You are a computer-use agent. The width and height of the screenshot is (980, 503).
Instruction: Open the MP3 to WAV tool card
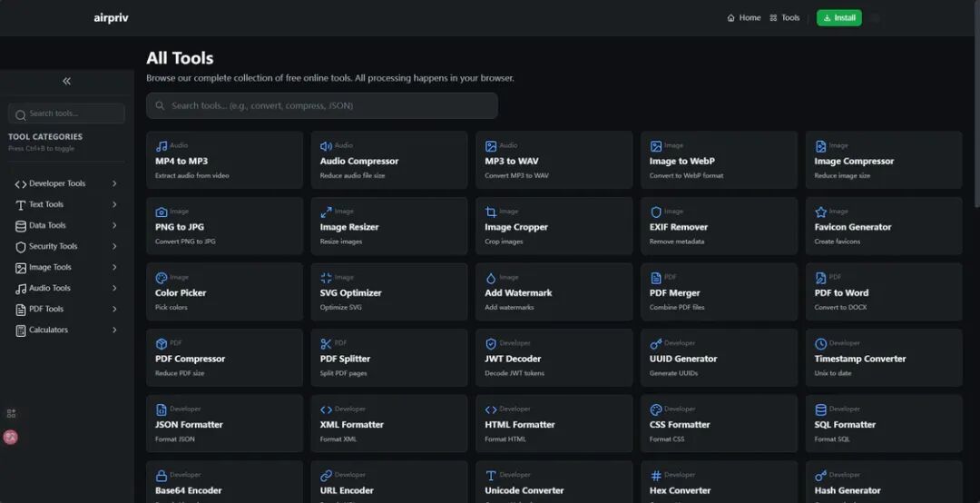tap(554, 160)
